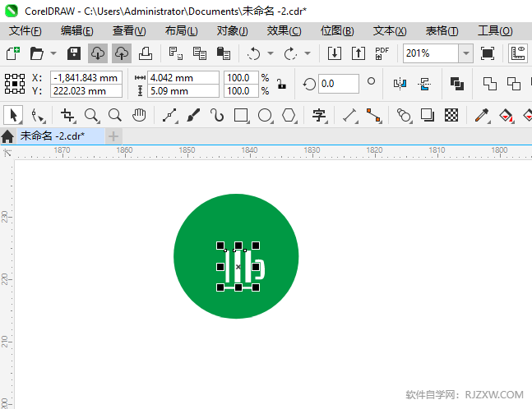The image size is (532, 409).
Task: Expand the Open recent dropdown arrow
Action: [53, 53]
